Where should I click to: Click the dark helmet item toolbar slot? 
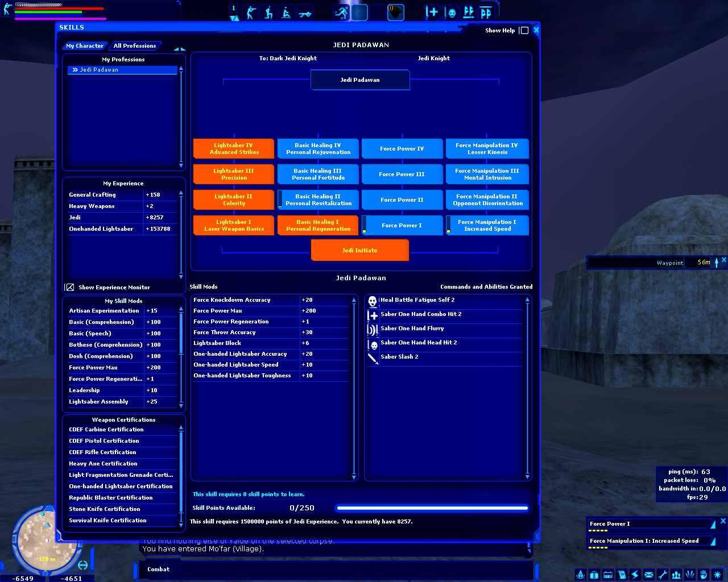click(395, 13)
